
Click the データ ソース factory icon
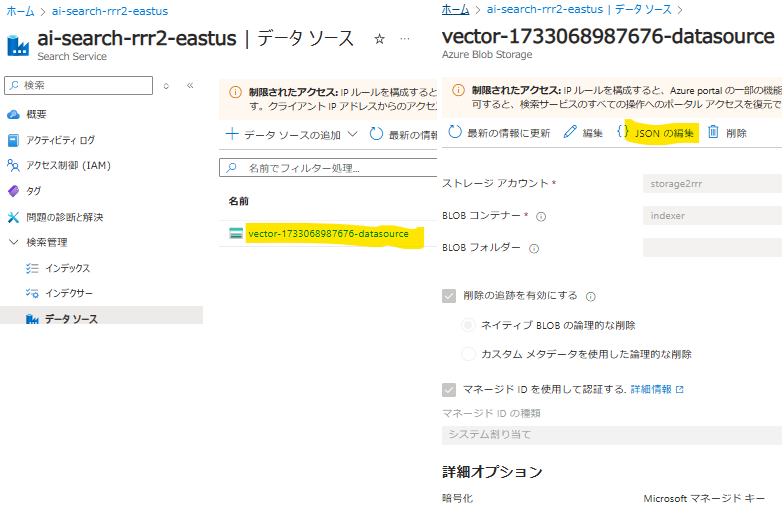tap(32, 319)
